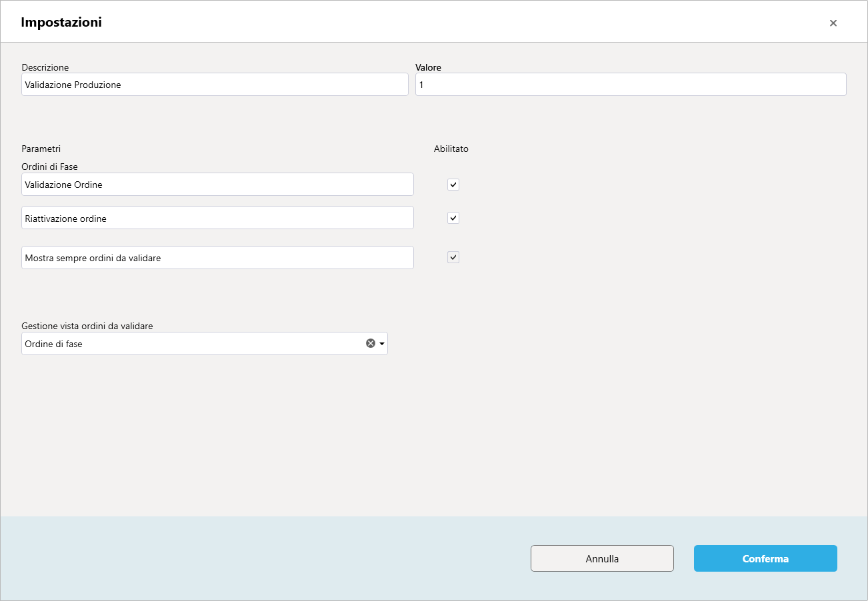This screenshot has height=601, width=868.
Task: Toggle the Riattivazione ordine checkbox
Action: (453, 218)
